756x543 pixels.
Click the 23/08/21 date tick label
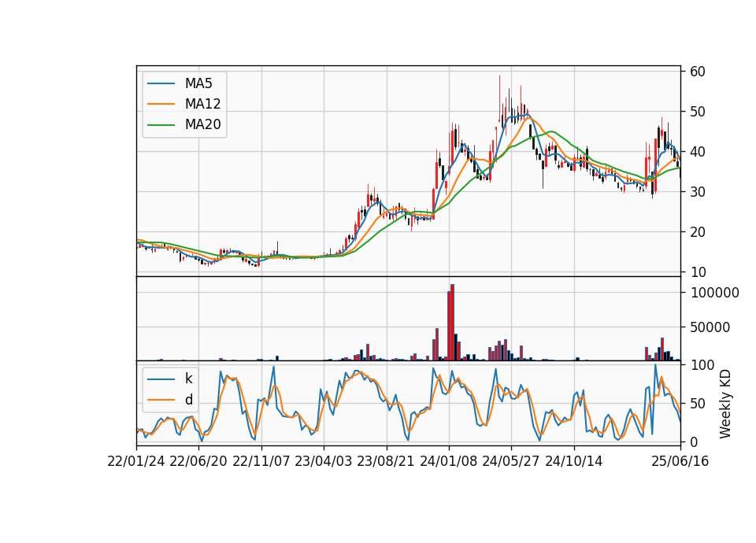coord(386,461)
